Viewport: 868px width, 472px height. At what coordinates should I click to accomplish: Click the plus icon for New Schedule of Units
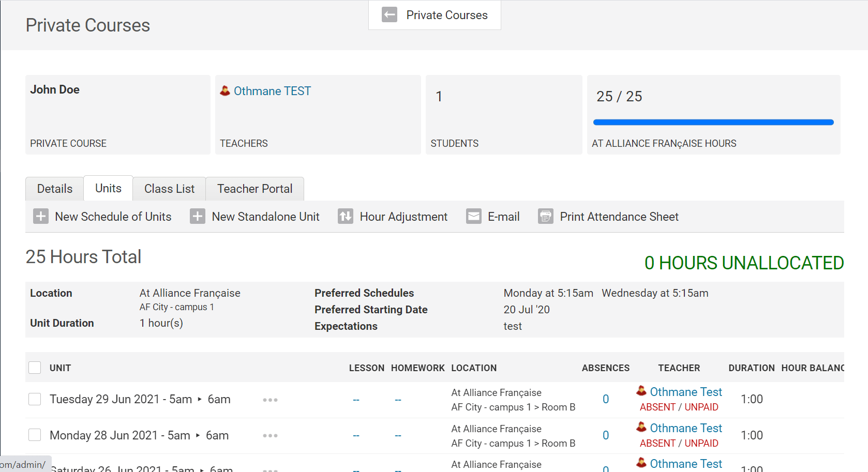coord(41,216)
